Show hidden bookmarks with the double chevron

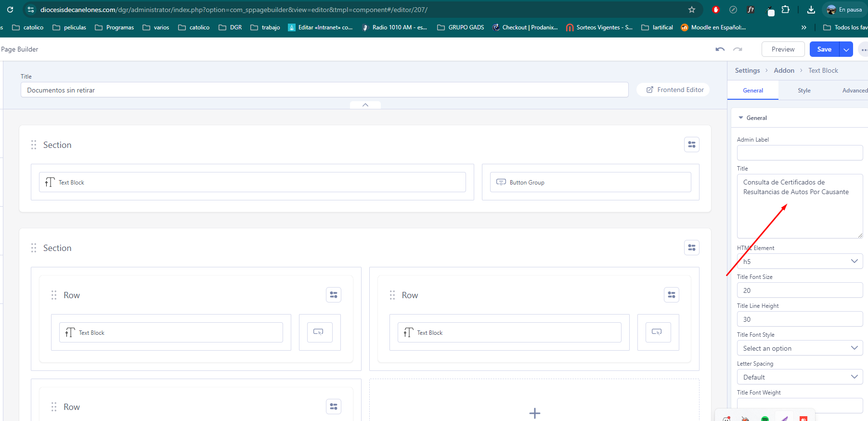(803, 27)
